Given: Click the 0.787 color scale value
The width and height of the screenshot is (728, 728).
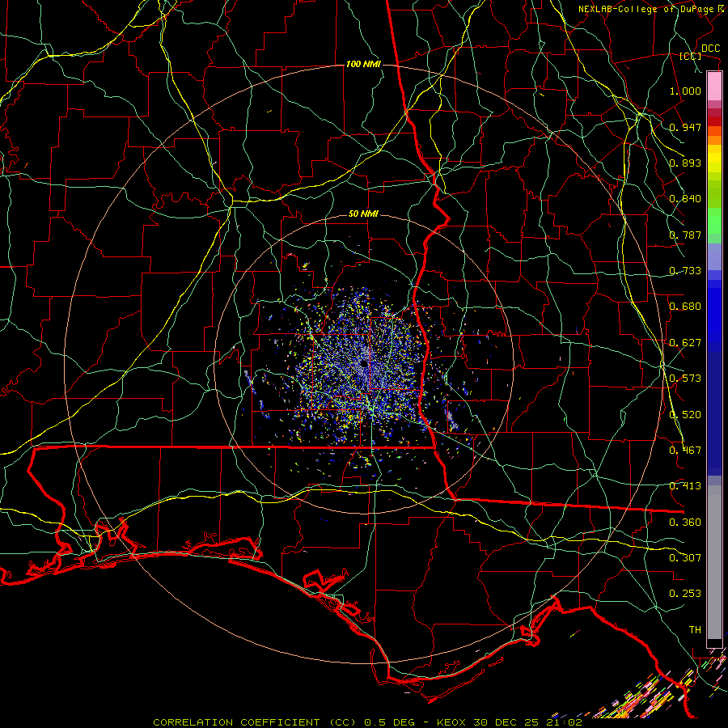Looking at the screenshot, I should (685, 235).
